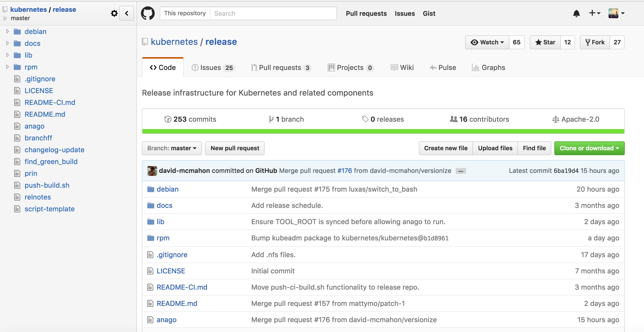Click the watchers count 65
Viewport: 644px width, 332px height.
516,42
